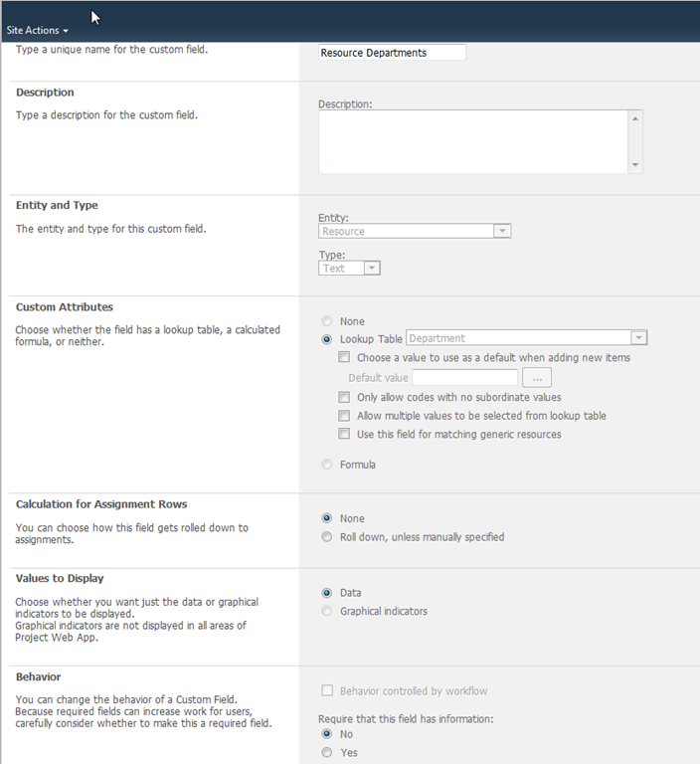This screenshot has height=764, width=700.
Task: Check Only allow codes with no subordinate values
Action: pyautogui.click(x=344, y=397)
